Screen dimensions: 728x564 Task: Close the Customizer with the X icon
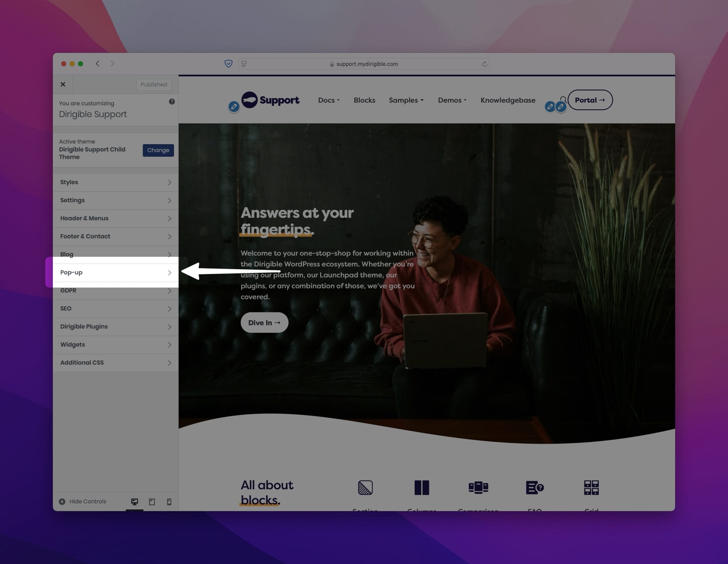coord(63,84)
